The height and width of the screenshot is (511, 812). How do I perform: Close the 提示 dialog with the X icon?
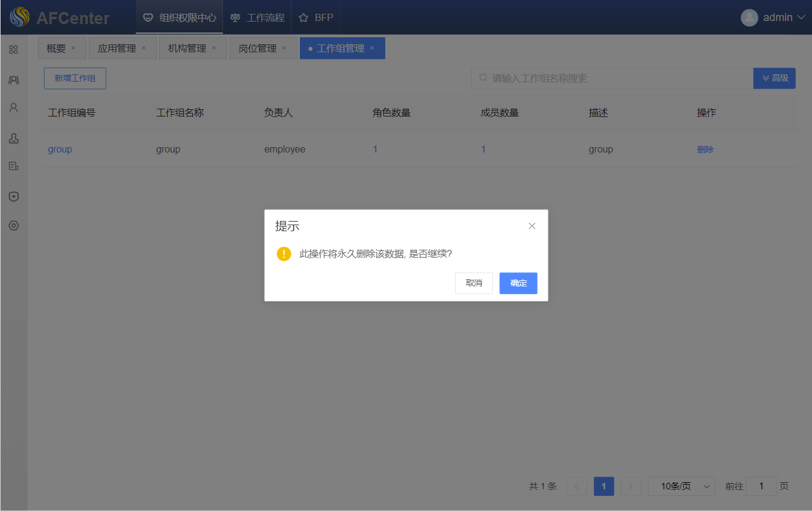click(x=532, y=226)
